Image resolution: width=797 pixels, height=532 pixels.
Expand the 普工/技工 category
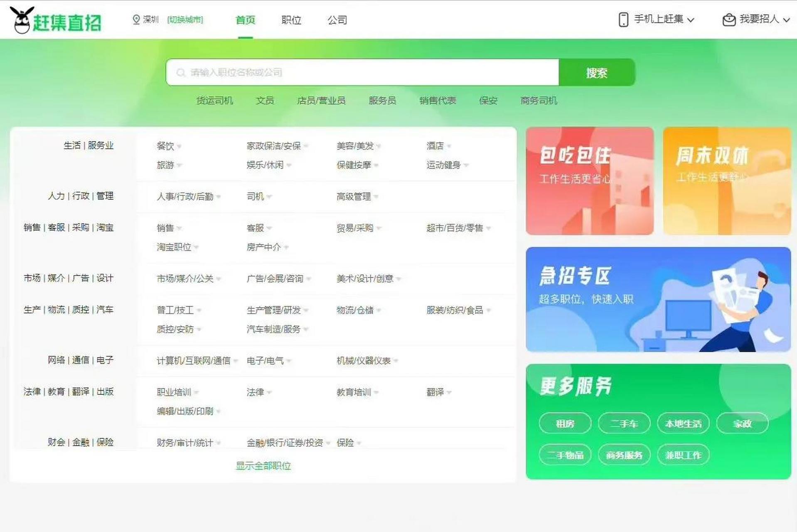[x=179, y=310]
